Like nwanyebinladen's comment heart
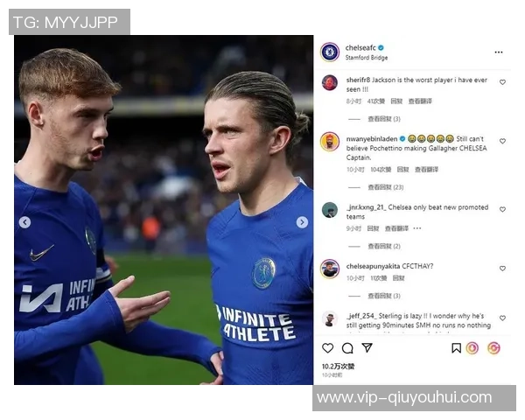The width and height of the screenshot is (525, 420). (x=502, y=141)
